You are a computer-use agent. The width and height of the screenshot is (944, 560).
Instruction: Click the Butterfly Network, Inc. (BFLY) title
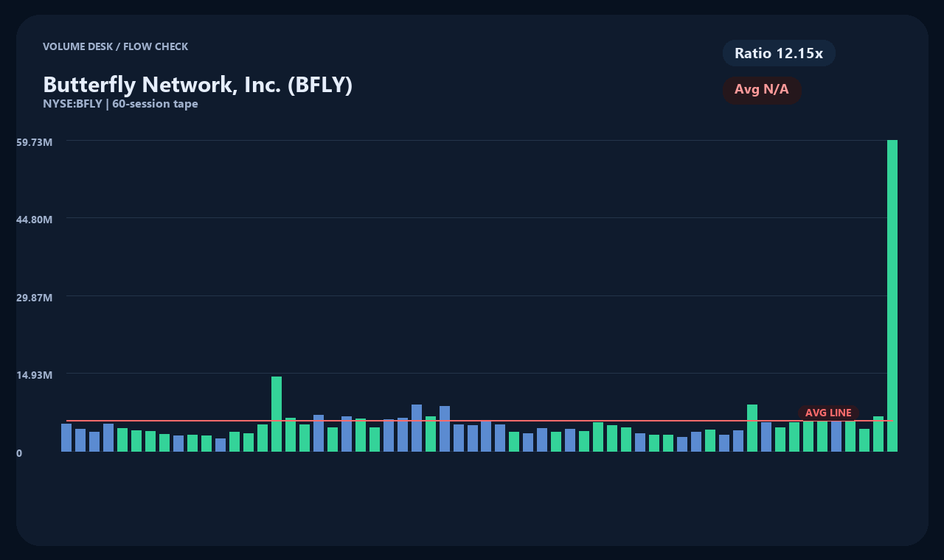(x=198, y=85)
